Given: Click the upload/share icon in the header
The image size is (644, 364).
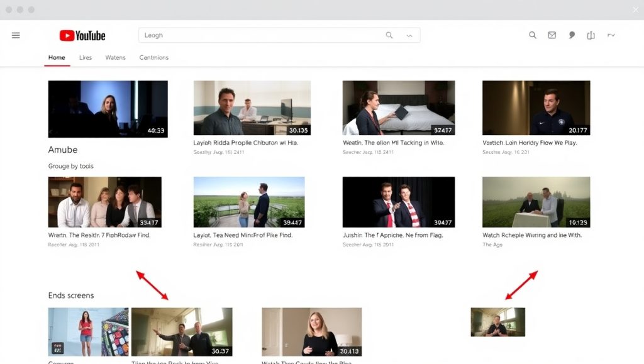Looking at the screenshot, I should (x=591, y=35).
